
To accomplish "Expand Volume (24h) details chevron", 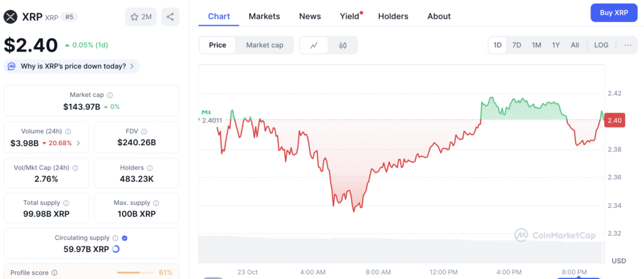I will pos(79,143).
